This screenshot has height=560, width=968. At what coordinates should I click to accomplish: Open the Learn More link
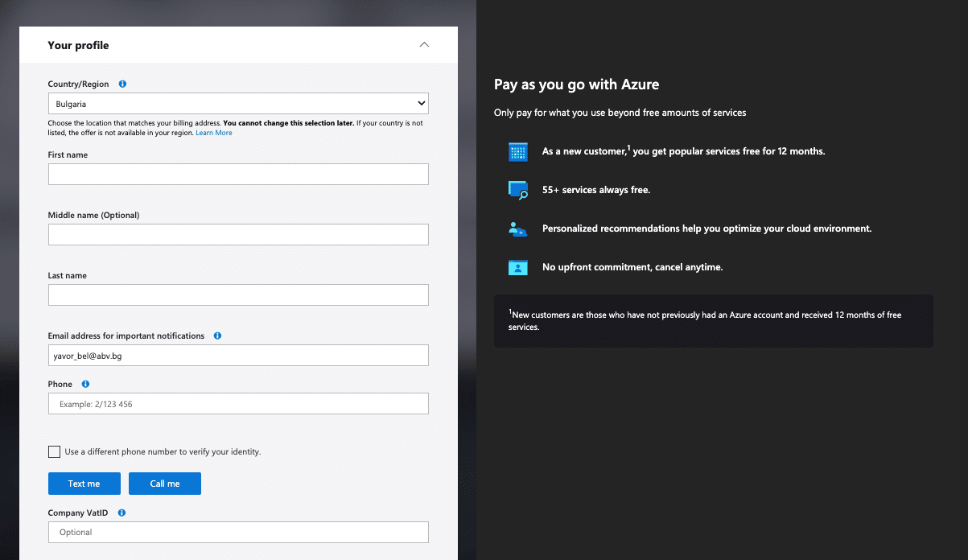coord(214,133)
